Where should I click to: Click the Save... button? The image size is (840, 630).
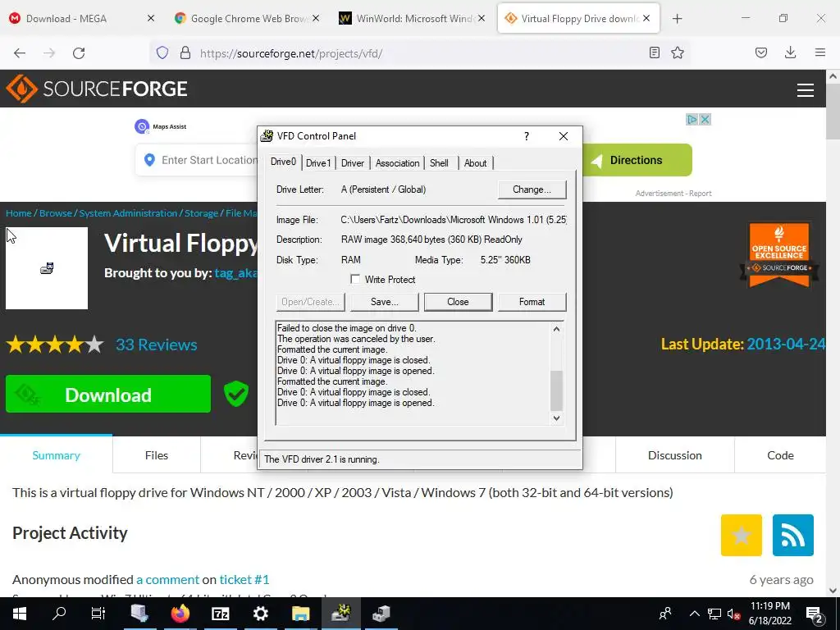pyautogui.click(x=384, y=302)
